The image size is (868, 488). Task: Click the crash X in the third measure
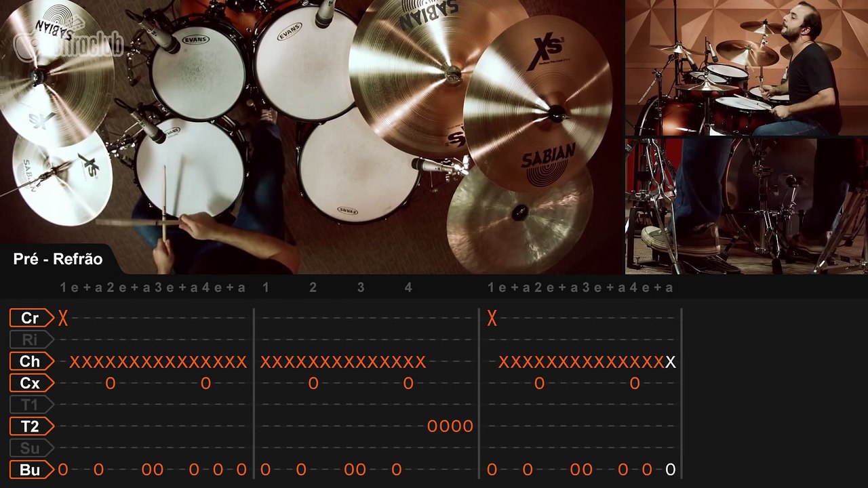[x=492, y=318]
